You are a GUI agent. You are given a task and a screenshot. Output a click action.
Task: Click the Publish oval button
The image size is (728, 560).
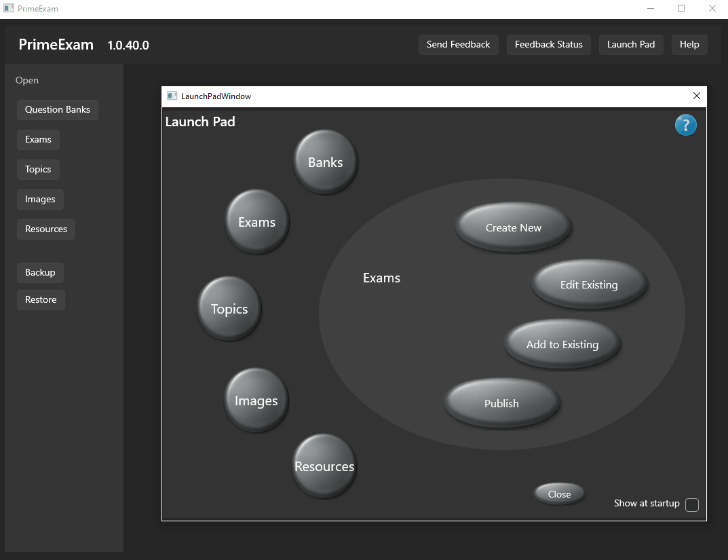pos(501,403)
